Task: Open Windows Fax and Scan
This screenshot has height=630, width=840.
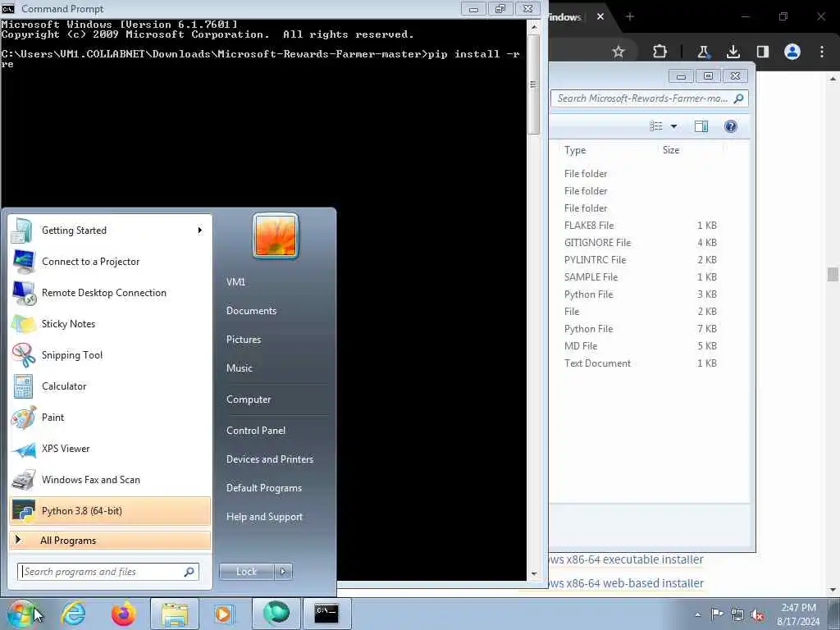Action: (x=110, y=479)
